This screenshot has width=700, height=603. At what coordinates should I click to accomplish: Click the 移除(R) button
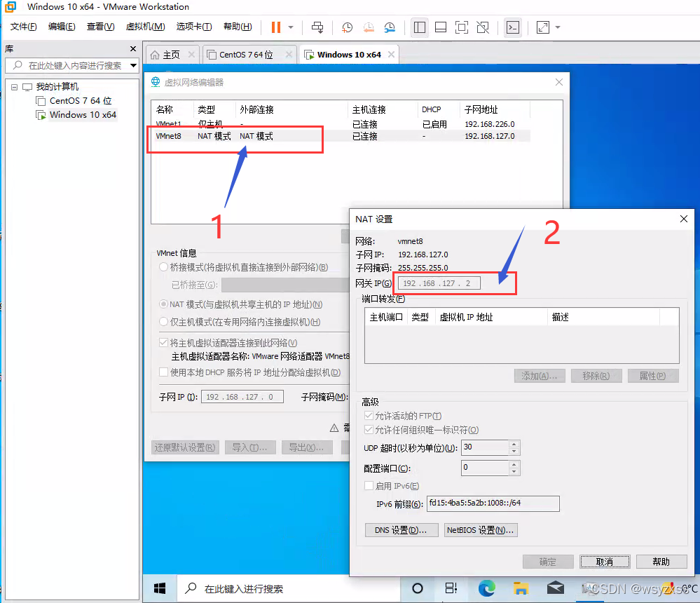click(596, 376)
